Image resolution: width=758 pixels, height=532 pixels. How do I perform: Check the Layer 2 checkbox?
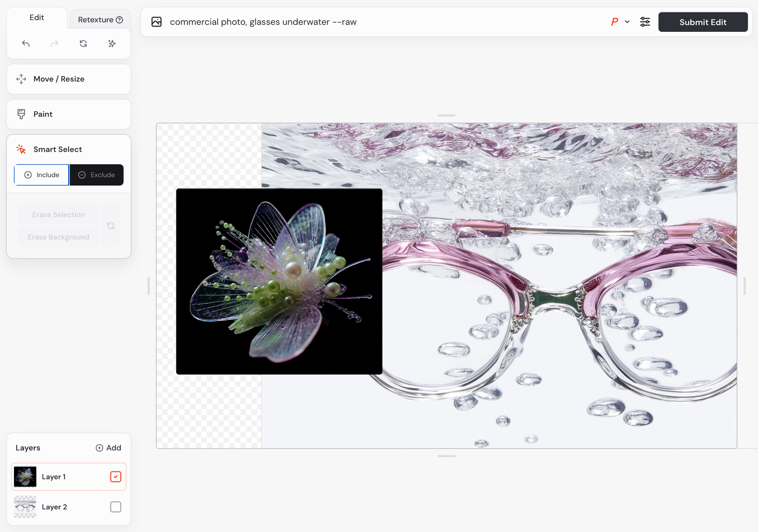coord(116,507)
